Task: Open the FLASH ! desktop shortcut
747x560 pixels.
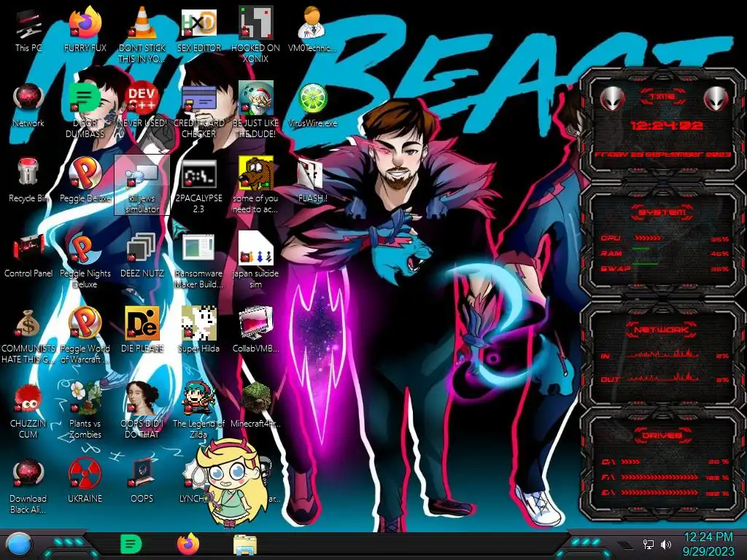Action: click(312, 180)
